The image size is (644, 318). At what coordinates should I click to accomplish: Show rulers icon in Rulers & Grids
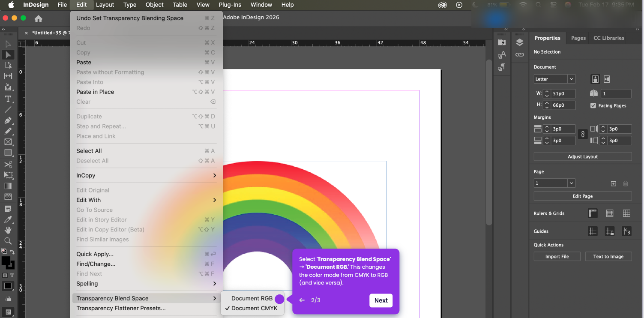593,213
